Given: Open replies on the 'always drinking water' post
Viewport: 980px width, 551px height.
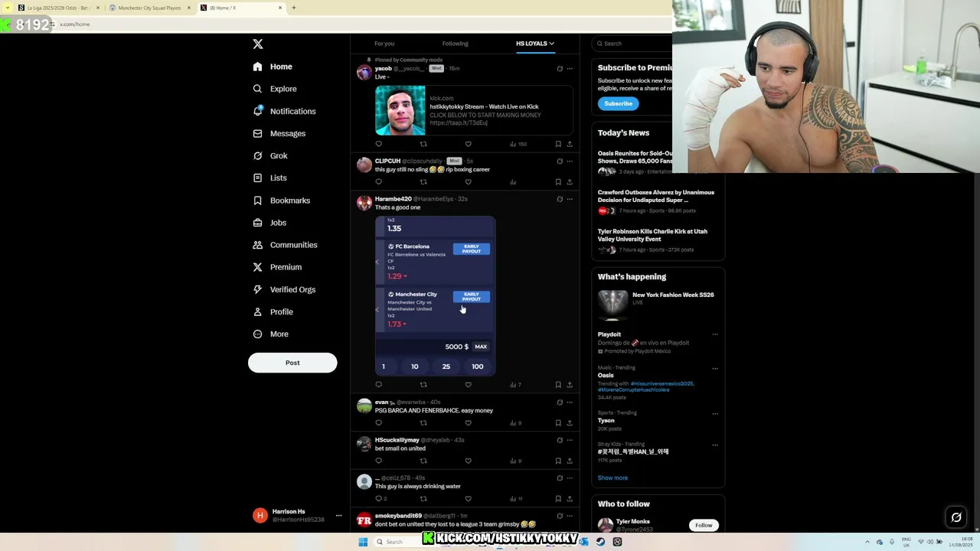Looking at the screenshot, I should [x=381, y=499].
